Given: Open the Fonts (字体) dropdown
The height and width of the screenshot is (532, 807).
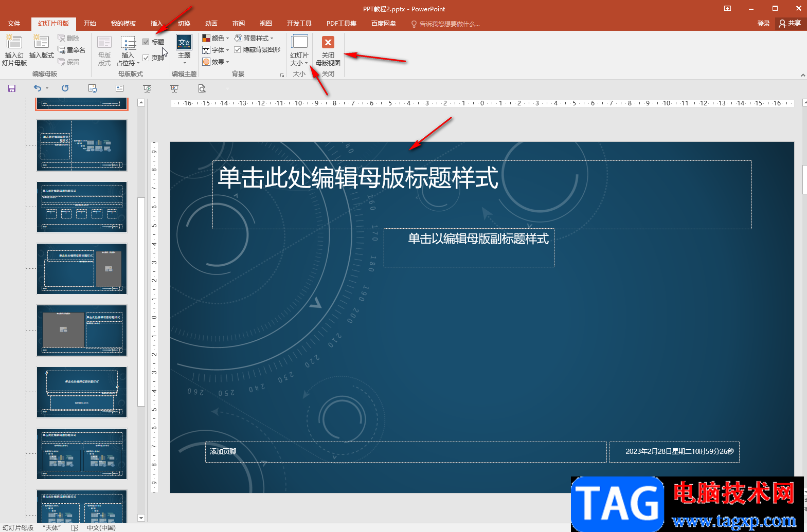Looking at the screenshot, I should click(216, 50).
